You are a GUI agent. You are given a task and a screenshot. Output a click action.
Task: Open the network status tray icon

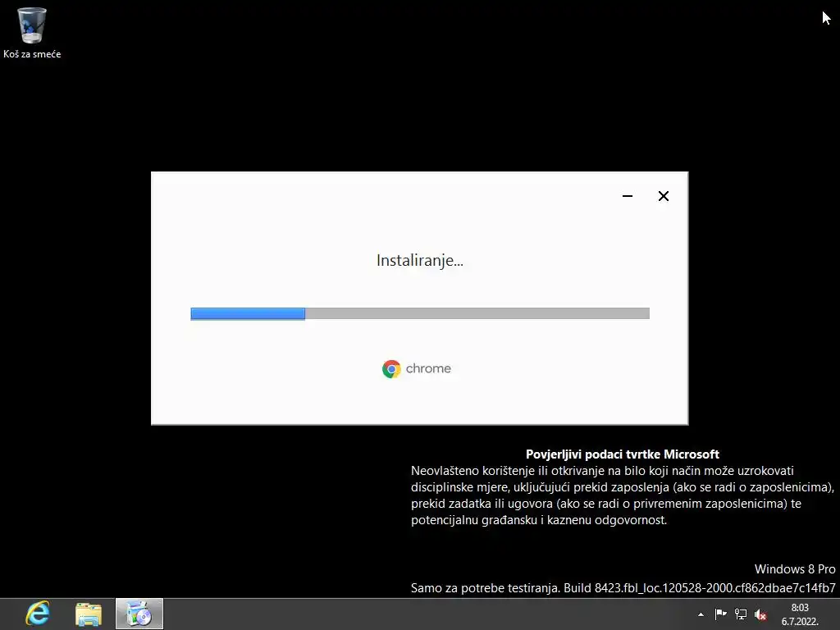click(741, 614)
